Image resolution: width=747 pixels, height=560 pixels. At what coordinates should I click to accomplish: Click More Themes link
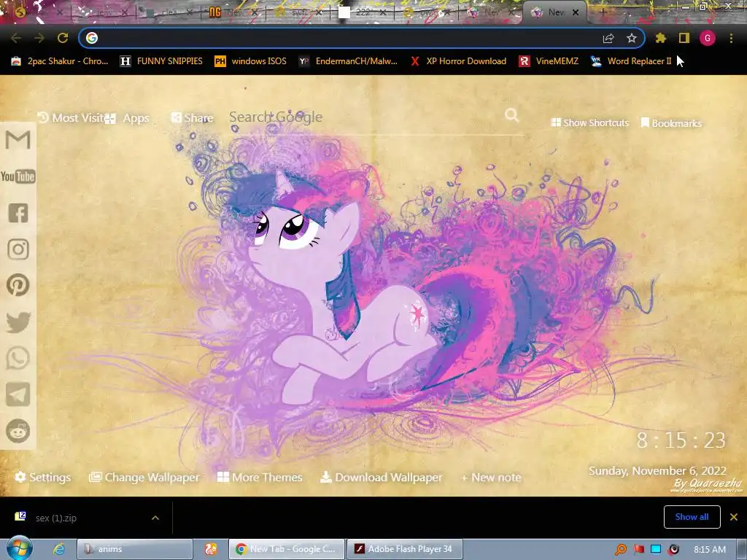pyautogui.click(x=260, y=477)
